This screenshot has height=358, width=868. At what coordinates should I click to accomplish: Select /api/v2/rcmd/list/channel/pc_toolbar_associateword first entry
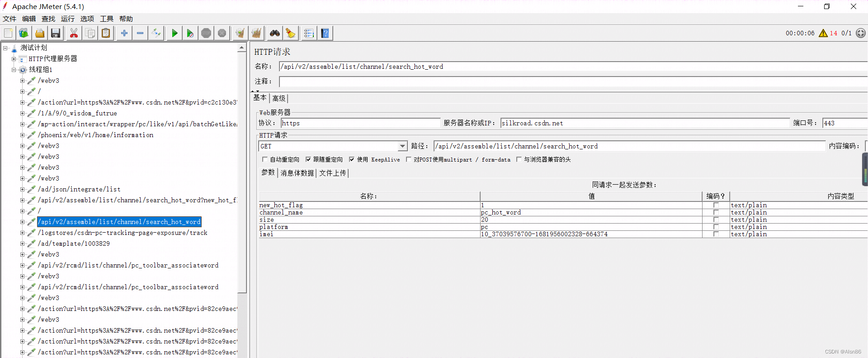128,265
